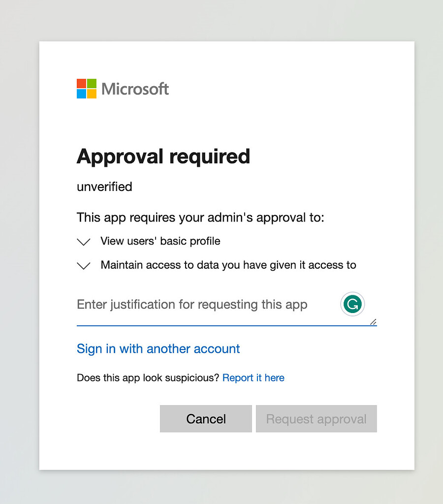Click the Approval required heading
Screen dimensions: 443x504
tap(163, 157)
